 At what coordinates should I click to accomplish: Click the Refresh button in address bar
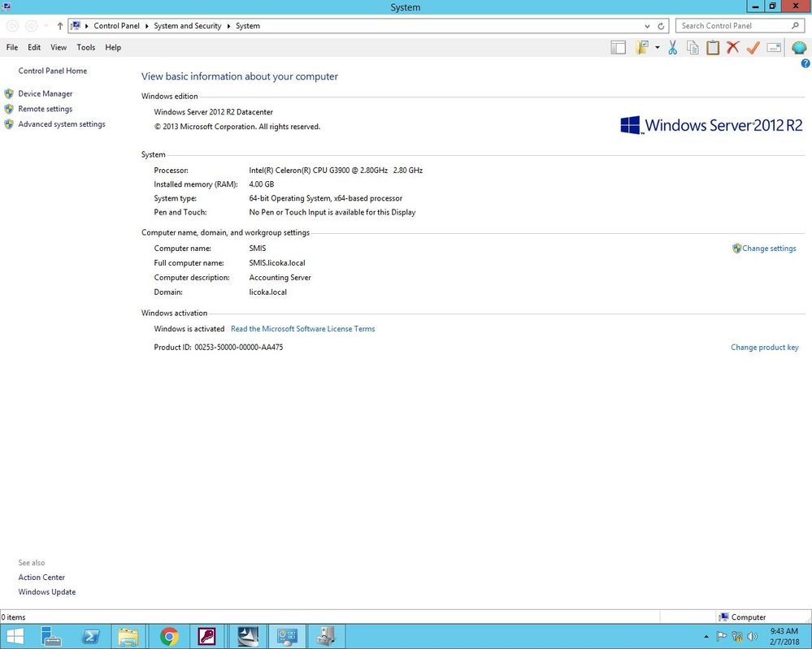point(661,26)
